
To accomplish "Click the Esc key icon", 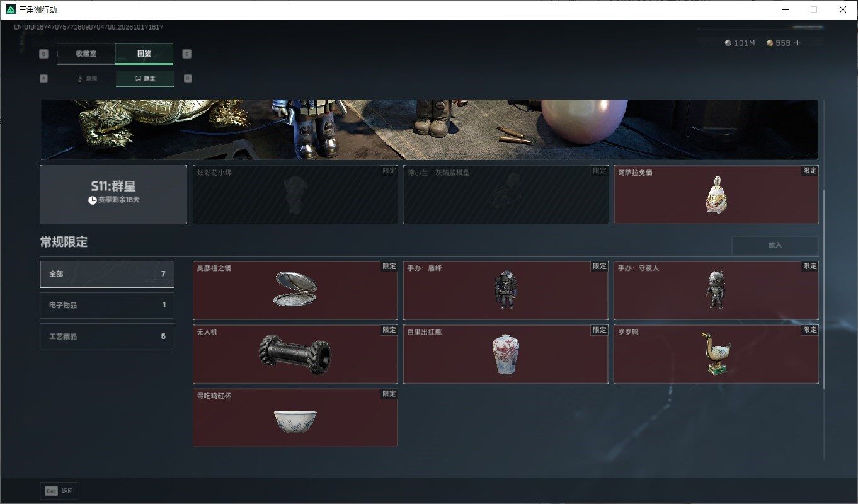I will tap(51, 491).
